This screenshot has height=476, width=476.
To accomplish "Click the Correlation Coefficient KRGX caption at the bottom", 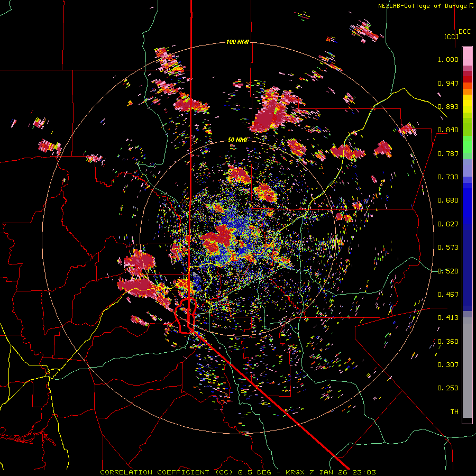I will point(238,472).
